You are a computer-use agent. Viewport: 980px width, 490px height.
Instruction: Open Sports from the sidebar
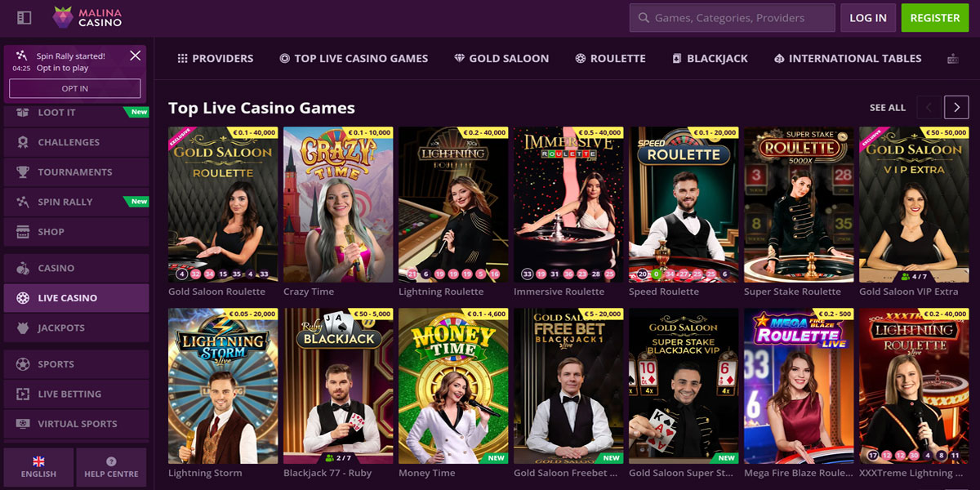click(x=76, y=364)
